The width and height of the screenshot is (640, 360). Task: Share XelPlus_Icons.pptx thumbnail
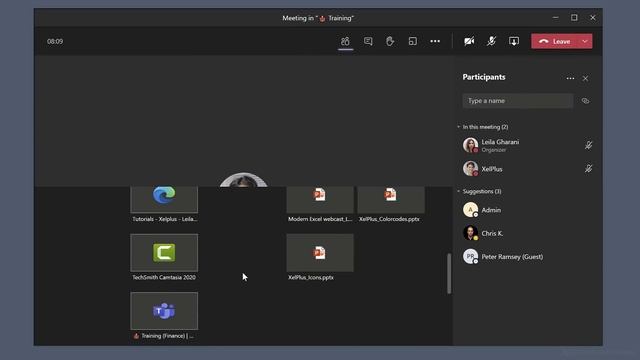320,253
